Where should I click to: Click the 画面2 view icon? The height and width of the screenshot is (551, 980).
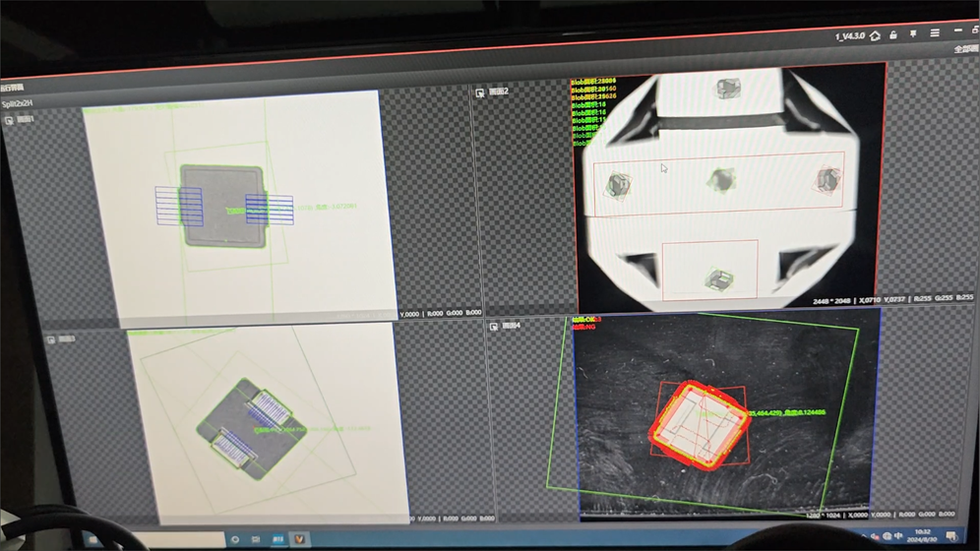tap(480, 92)
